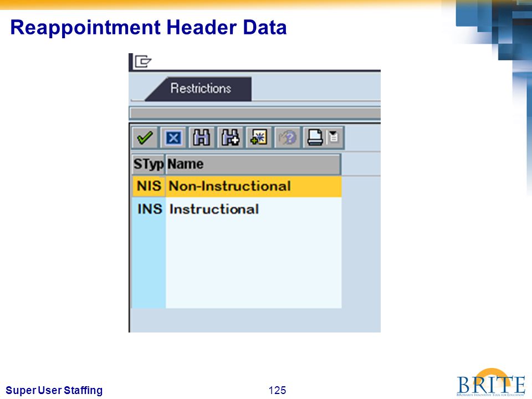Confirm selection with the green checkmark icon
Image resolution: width=532 pixels, height=399 pixels.
145,138
